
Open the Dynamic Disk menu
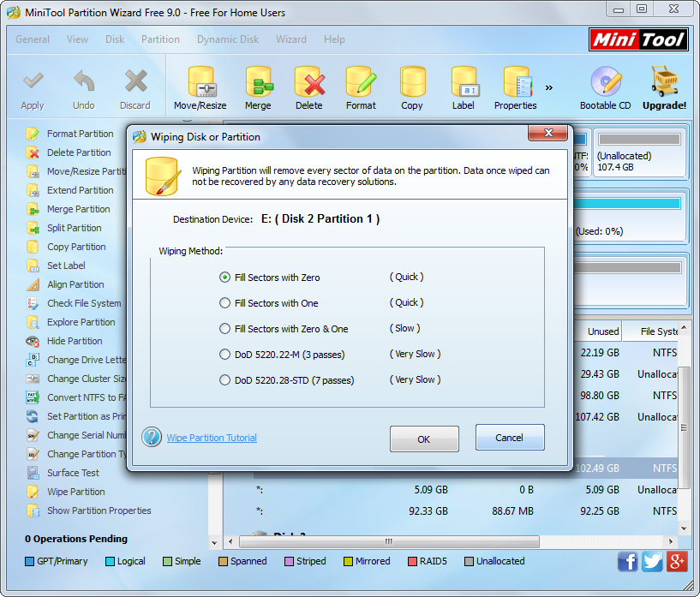(x=227, y=39)
